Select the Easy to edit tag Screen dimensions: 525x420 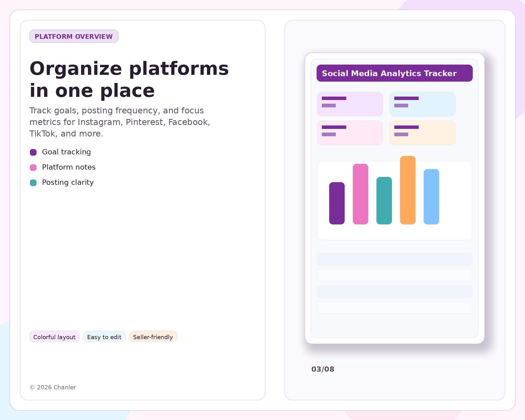104,337
